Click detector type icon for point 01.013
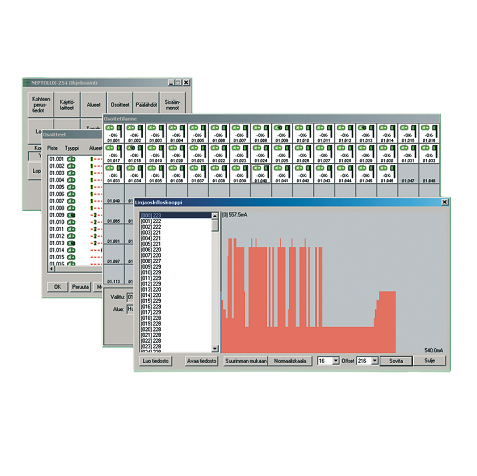 tap(71, 243)
